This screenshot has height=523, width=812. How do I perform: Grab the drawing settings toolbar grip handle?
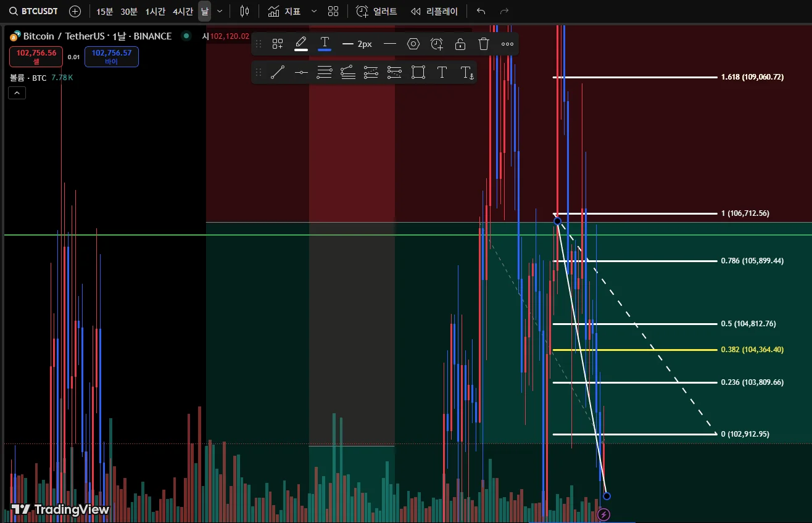259,44
